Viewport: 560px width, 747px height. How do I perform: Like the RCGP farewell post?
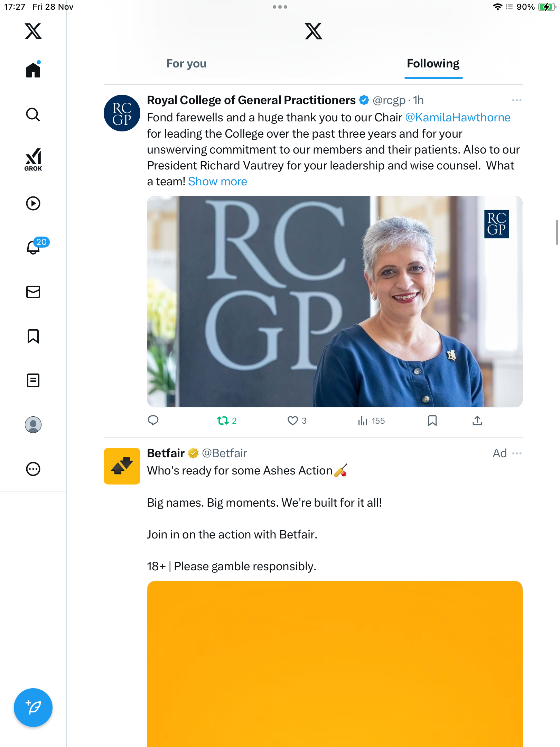click(x=293, y=421)
